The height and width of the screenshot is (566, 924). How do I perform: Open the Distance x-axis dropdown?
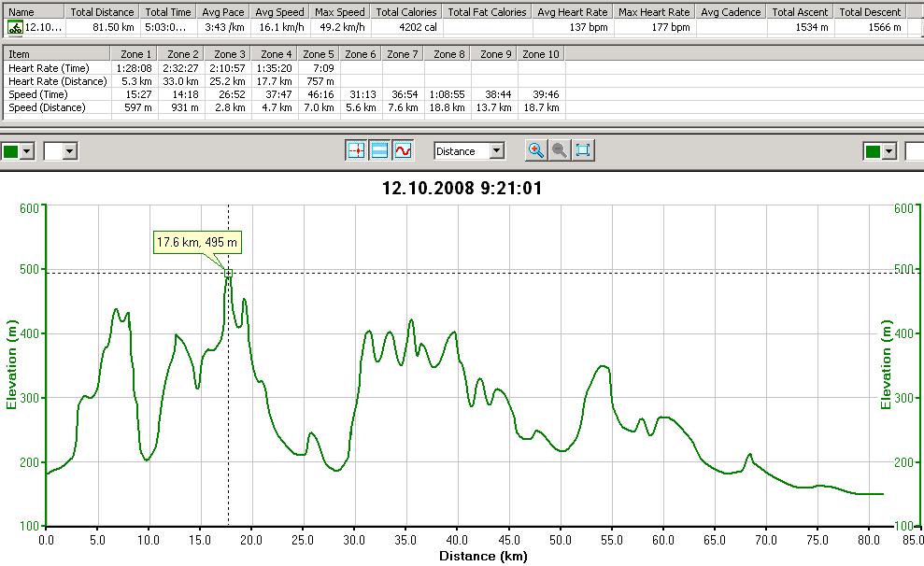click(497, 151)
